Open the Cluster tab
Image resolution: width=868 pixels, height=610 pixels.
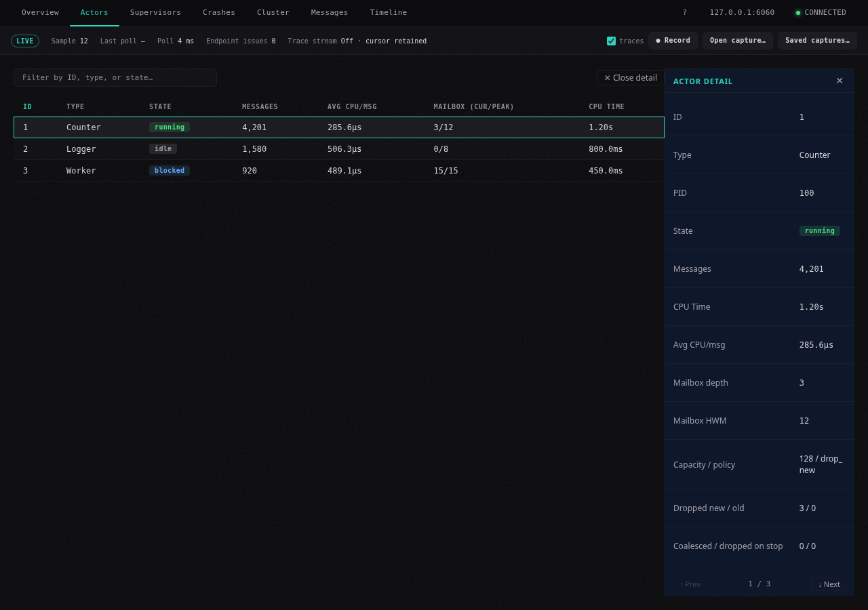(x=273, y=13)
